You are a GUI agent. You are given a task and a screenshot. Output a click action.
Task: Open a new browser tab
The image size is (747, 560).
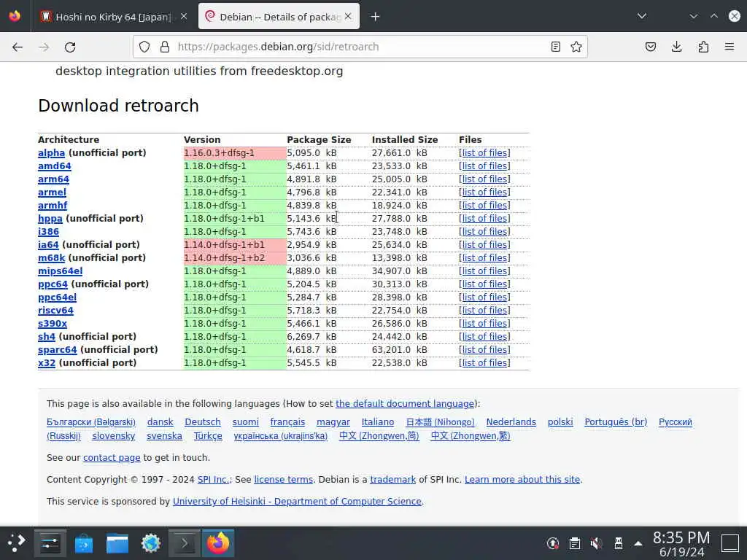coord(376,17)
